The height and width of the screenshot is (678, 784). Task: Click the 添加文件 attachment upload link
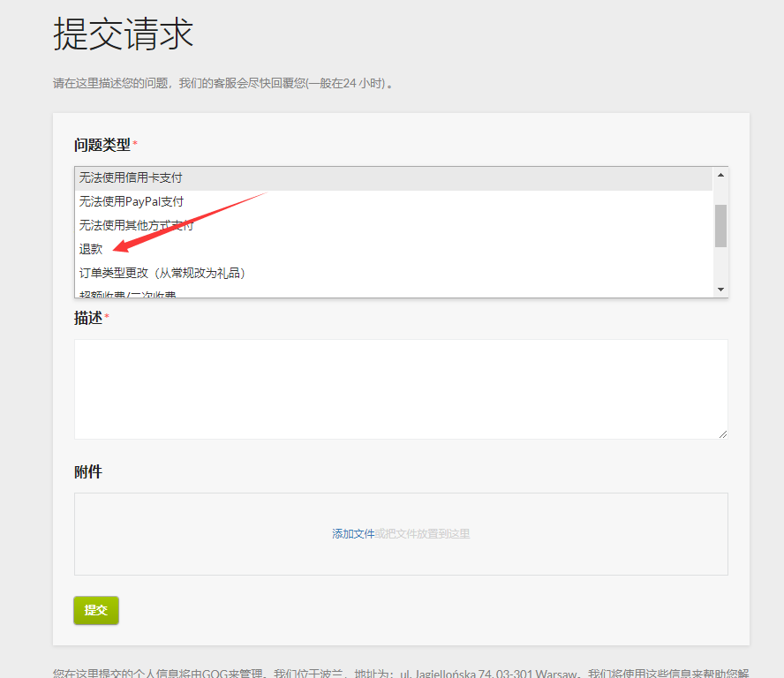[353, 533]
